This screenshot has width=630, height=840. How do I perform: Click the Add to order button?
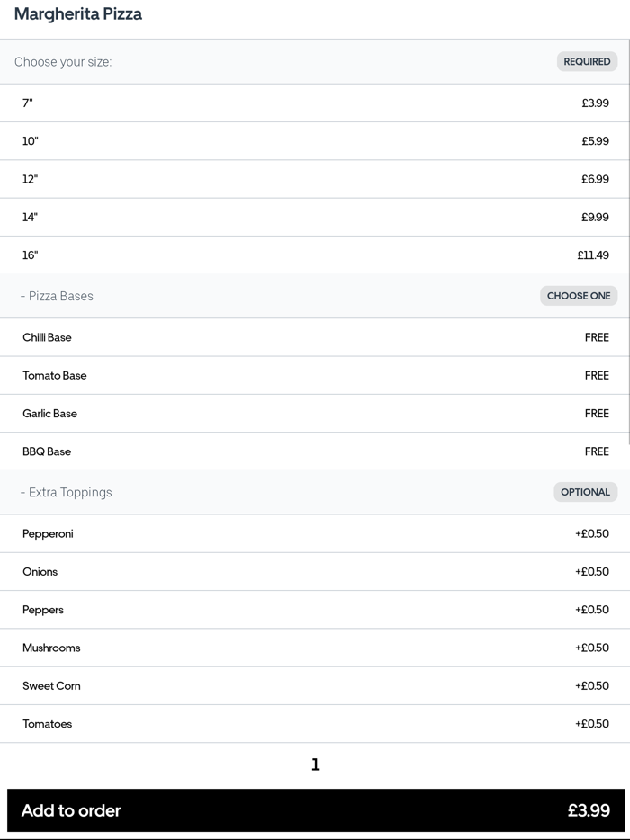click(315, 810)
